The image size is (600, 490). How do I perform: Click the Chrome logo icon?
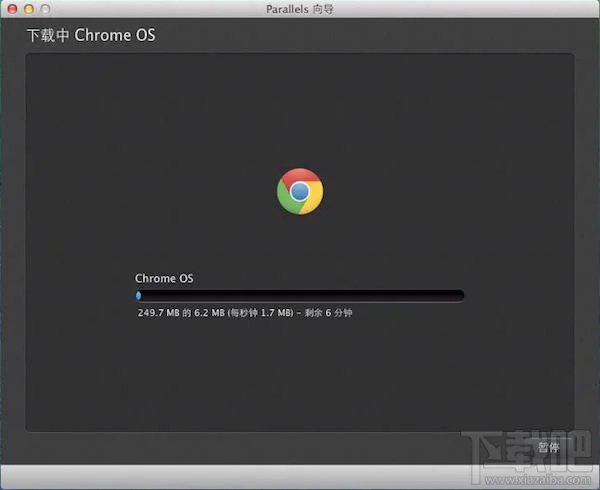(300, 191)
